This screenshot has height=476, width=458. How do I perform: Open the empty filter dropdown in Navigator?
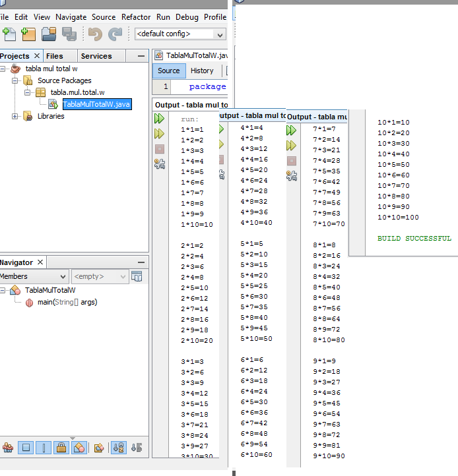coord(100,276)
